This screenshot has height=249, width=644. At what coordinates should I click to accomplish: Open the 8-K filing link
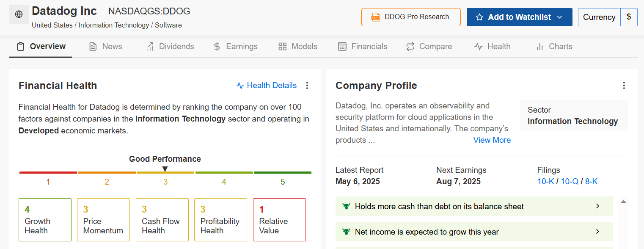[x=592, y=182]
